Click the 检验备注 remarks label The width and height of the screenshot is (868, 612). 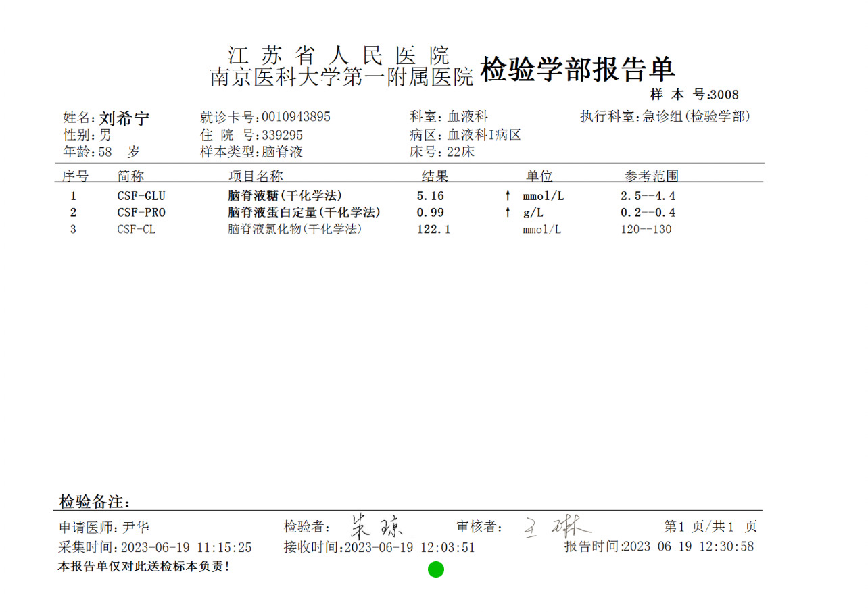[95, 502]
